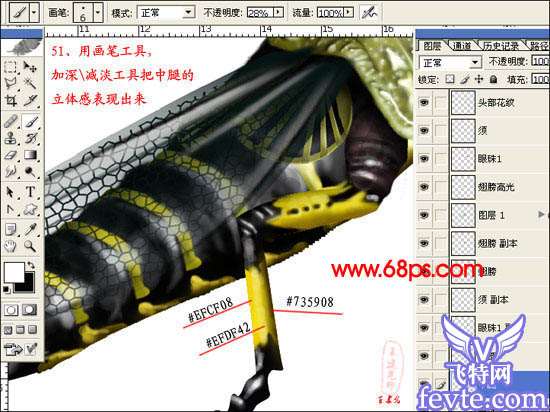The height and width of the screenshot is (412, 550).
Task: Select the Eraser tool
Action: (11, 155)
